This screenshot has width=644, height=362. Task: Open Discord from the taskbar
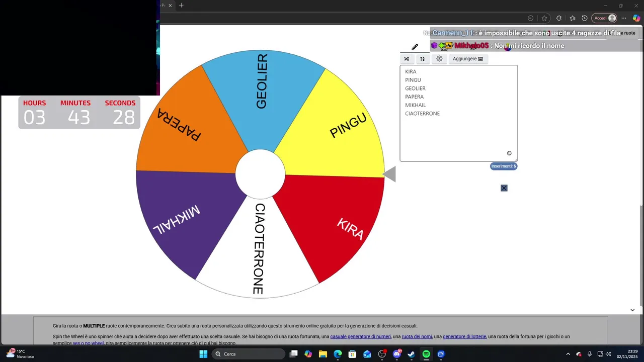click(x=396, y=354)
